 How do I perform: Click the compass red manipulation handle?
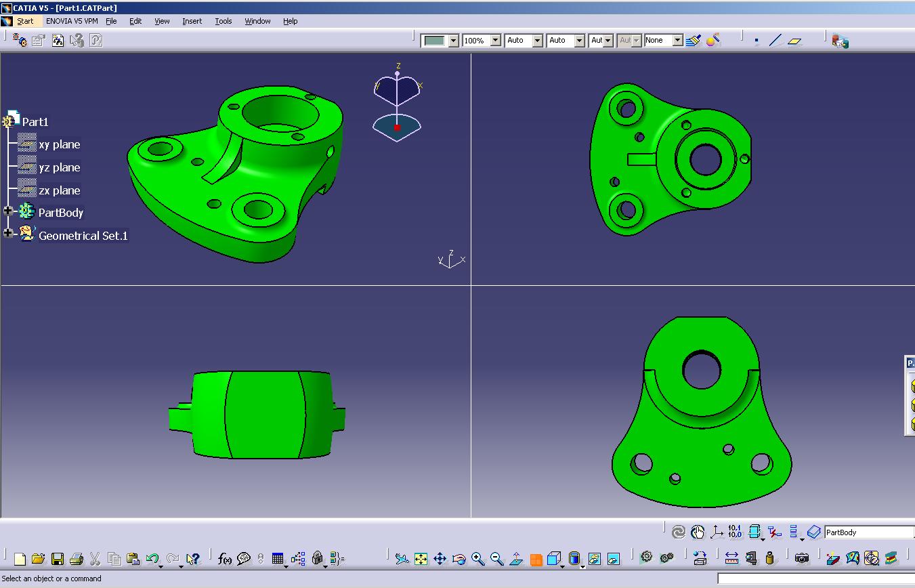398,127
